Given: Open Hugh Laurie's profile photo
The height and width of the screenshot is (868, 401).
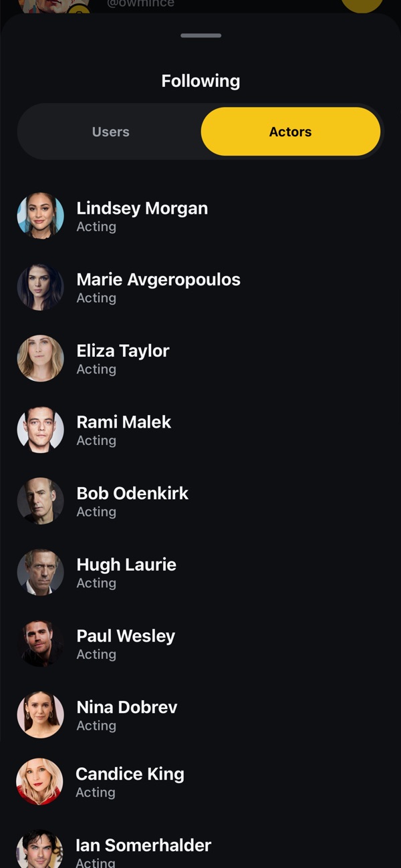Looking at the screenshot, I should (40, 573).
